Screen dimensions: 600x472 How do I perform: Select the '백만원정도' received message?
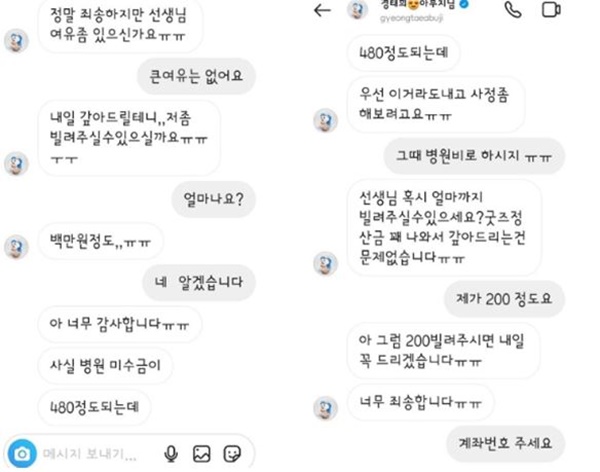(100, 241)
